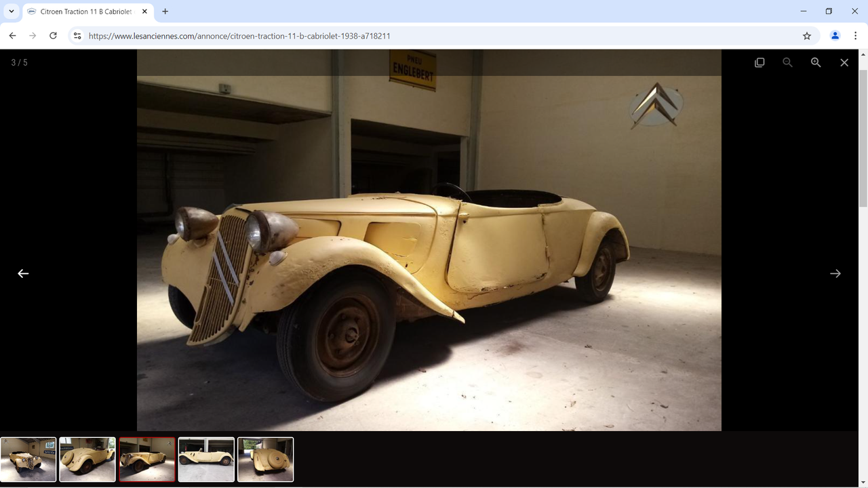Image resolution: width=868 pixels, height=488 pixels.
Task: Open the tab search dropdown arrow
Action: pyautogui.click(x=12, y=12)
